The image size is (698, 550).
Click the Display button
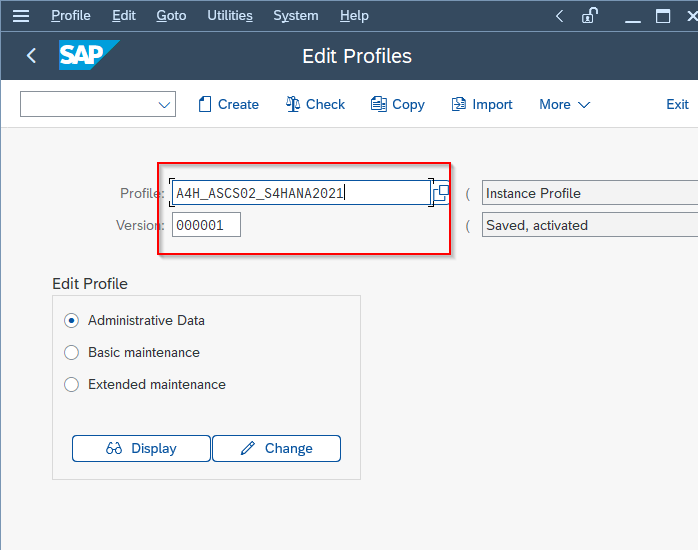[x=141, y=449]
